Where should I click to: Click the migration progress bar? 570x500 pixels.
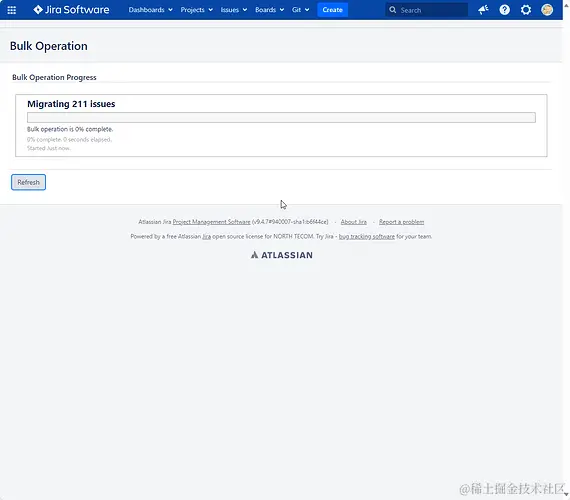[x=281, y=117]
